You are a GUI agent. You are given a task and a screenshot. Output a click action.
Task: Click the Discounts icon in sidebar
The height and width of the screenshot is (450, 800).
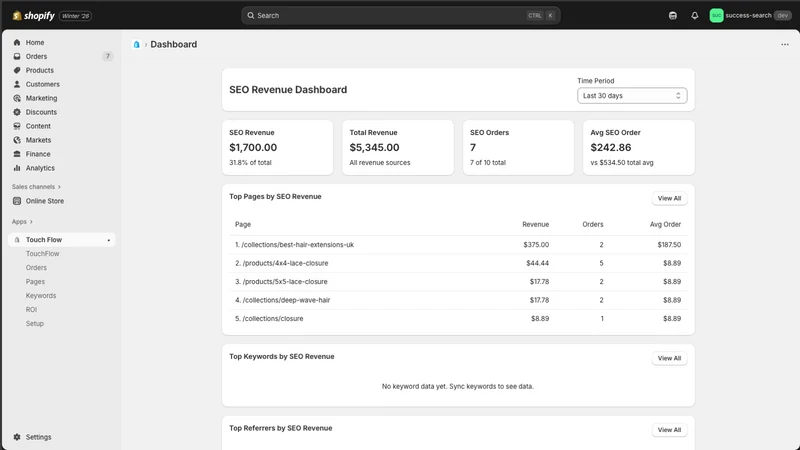(x=17, y=112)
